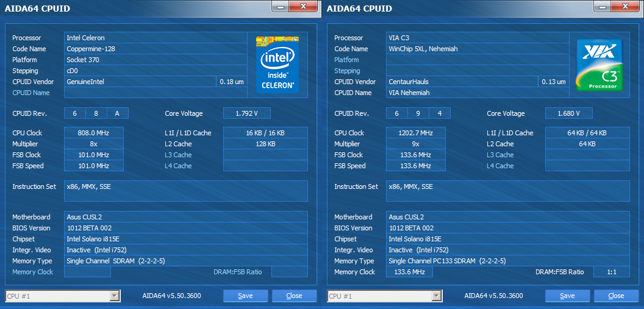
Task: Click CPUID Rev. box showing A
Action: (118, 113)
